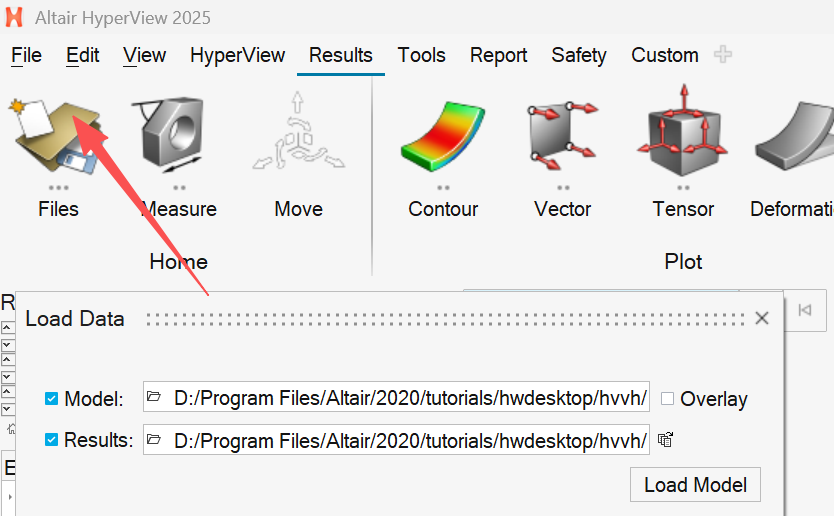This screenshot has width=834, height=516.
Task: Click the folder icon in the Results path field
Action: click(154, 439)
